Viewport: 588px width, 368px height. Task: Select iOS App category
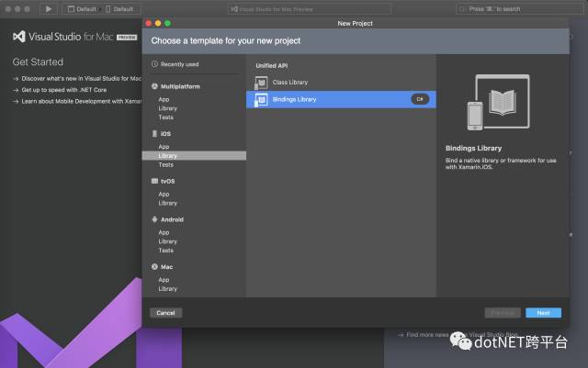pyautogui.click(x=164, y=147)
